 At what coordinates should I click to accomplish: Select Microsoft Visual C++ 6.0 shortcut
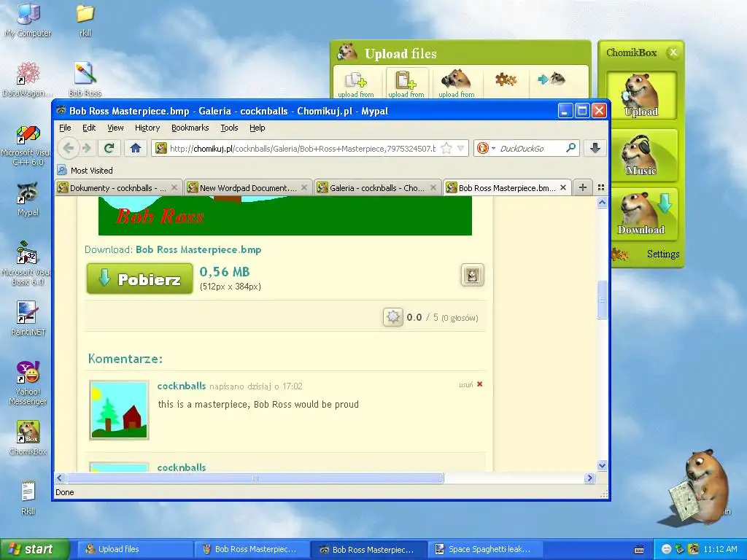[28, 146]
